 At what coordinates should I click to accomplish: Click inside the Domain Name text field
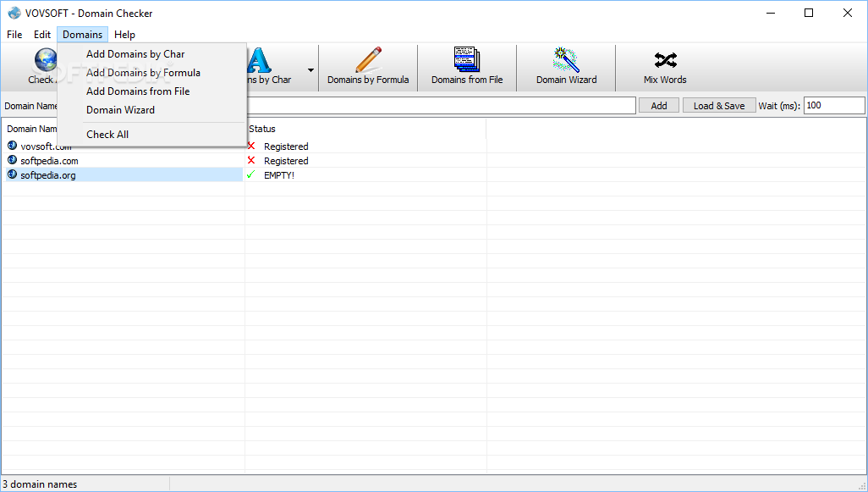click(x=442, y=105)
